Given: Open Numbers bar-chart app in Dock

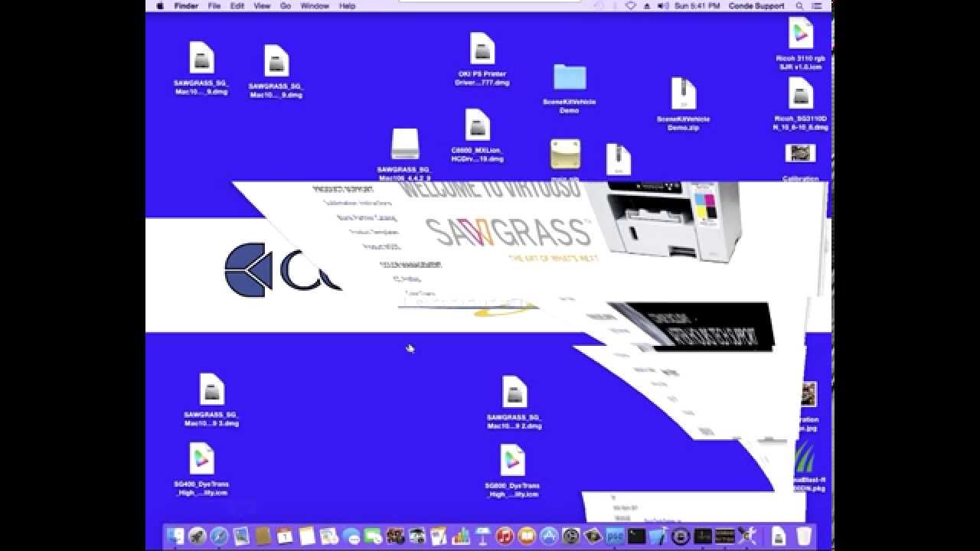Looking at the screenshot, I should [x=461, y=536].
